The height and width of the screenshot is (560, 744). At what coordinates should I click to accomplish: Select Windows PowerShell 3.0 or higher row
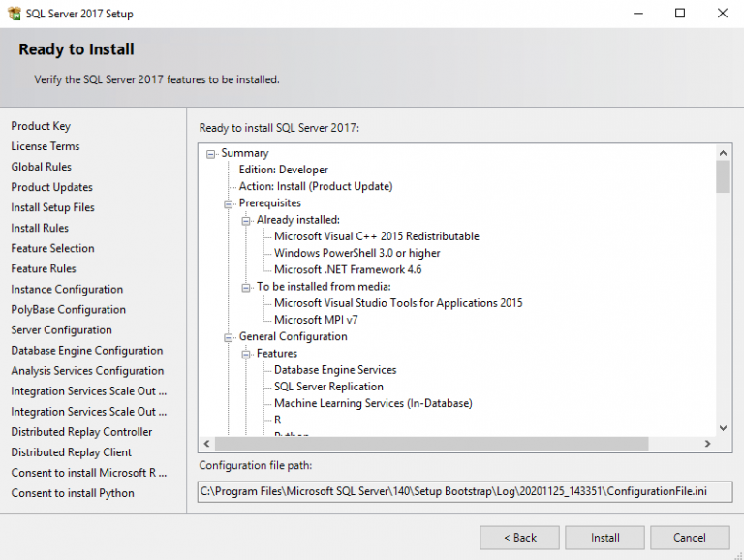click(356, 254)
